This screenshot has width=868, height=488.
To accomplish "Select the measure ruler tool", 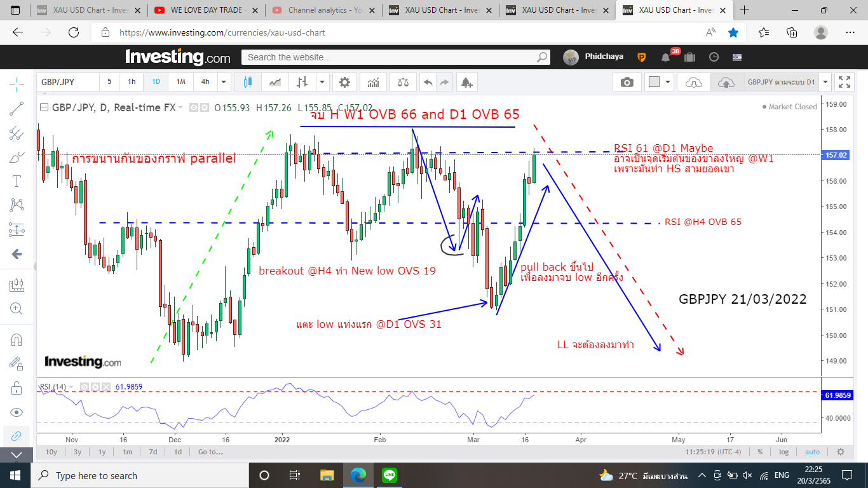I will [17, 284].
